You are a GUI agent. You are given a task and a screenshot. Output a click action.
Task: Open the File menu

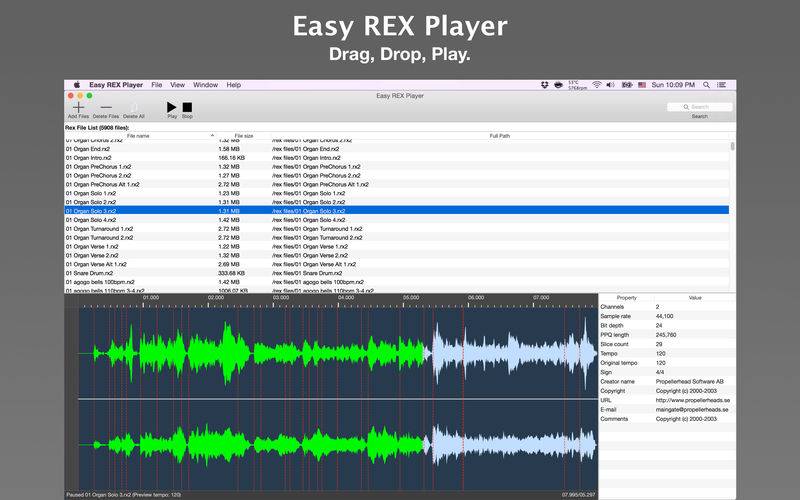point(157,85)
